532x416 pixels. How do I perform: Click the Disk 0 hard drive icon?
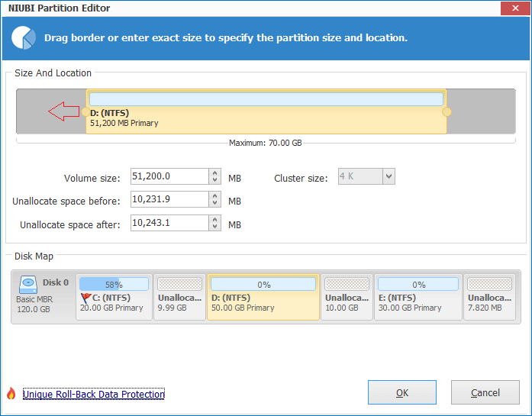click(x=27, y=285)
